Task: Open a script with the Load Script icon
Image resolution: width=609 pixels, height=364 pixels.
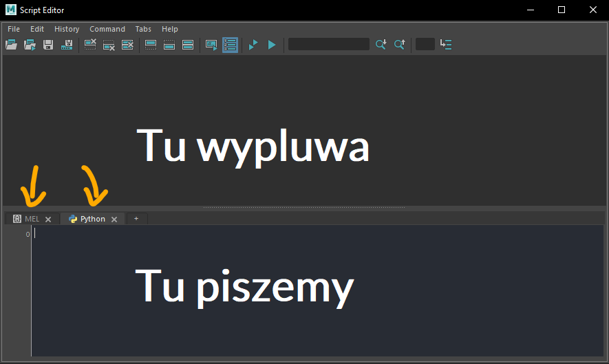Action: pyautogui.click(x=11, y=45)
